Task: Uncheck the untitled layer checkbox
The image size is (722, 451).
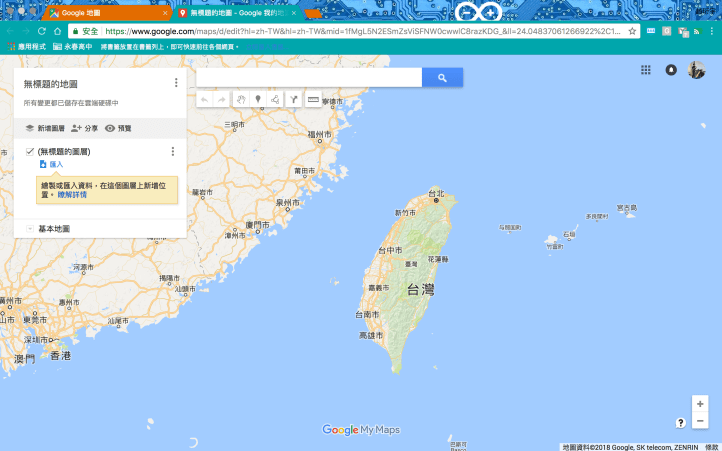Action: click(x=30, y=151)
